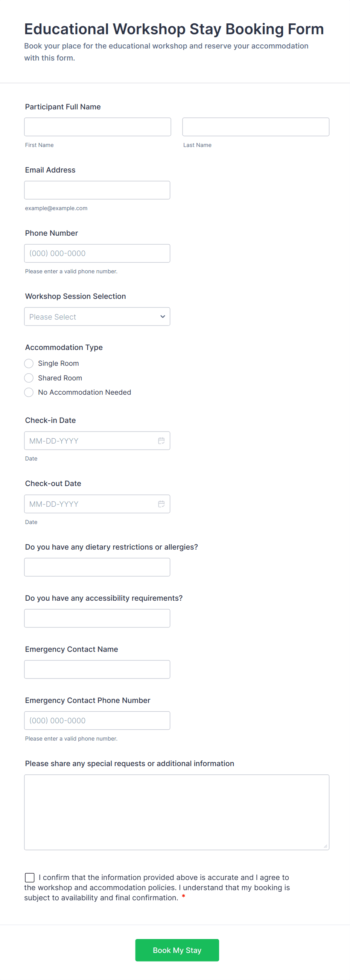350x980 pixels.
Task: Select the Single Room option
Action: click(x=29, y=363)
